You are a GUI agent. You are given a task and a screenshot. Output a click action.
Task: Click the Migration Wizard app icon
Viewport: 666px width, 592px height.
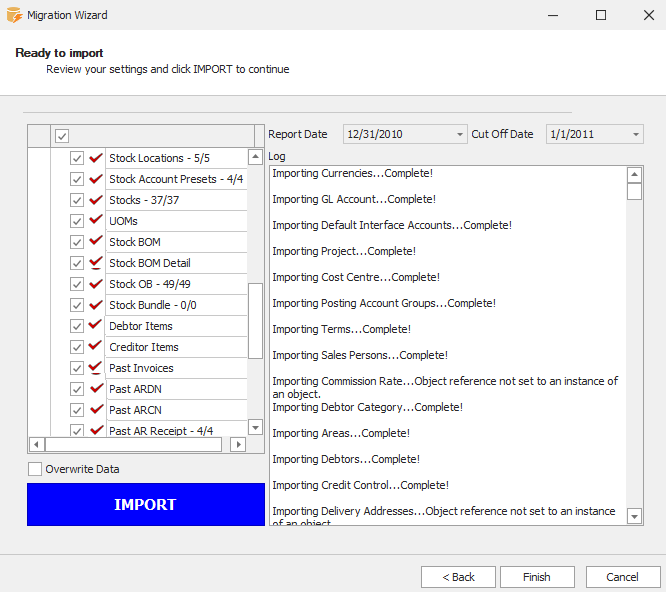coord(14,15)
